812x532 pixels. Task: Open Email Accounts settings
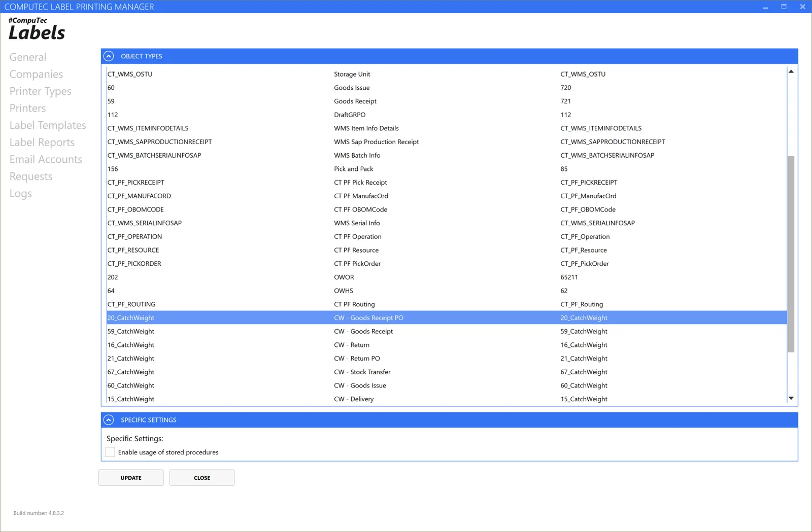[46, 159]
